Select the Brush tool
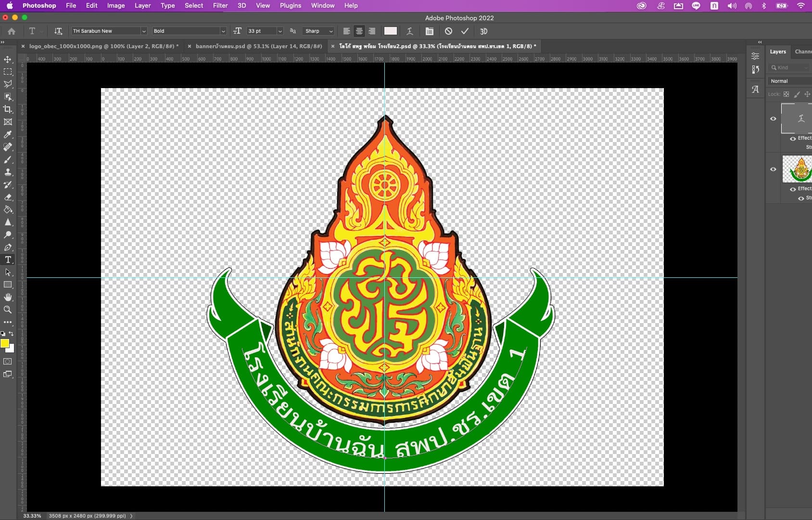The height and width of the screenshot is (520, 812). click(8, 159)
